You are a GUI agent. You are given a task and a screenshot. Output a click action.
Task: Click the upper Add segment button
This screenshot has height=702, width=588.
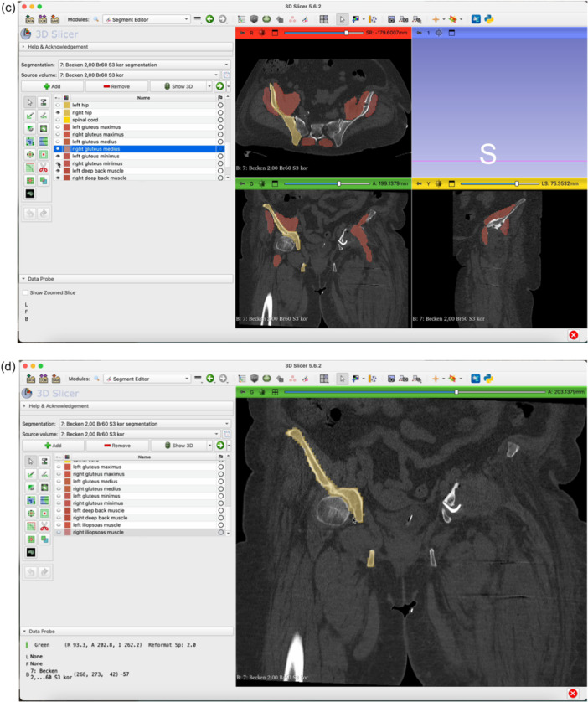click(52, 86)
